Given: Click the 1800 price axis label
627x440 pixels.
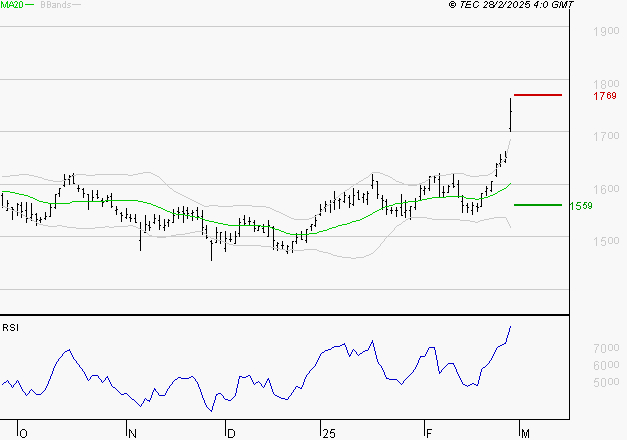Looking at the screenshot, I should [606, 84].
